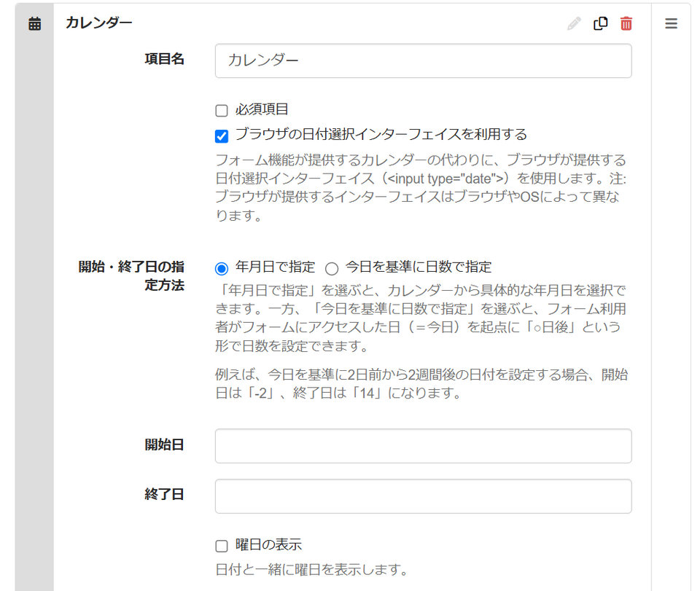The width and height of the screenshot is (700, 591).
Task: Click the 項目名 text field containing カレンダー
Action: click(423, 60)
